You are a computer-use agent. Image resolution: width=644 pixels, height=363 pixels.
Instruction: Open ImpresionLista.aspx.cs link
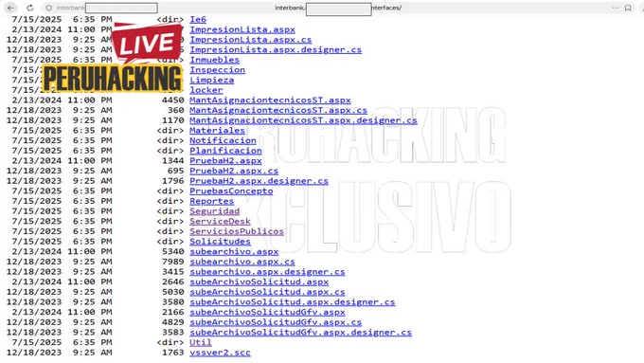[x=251, y=40]
